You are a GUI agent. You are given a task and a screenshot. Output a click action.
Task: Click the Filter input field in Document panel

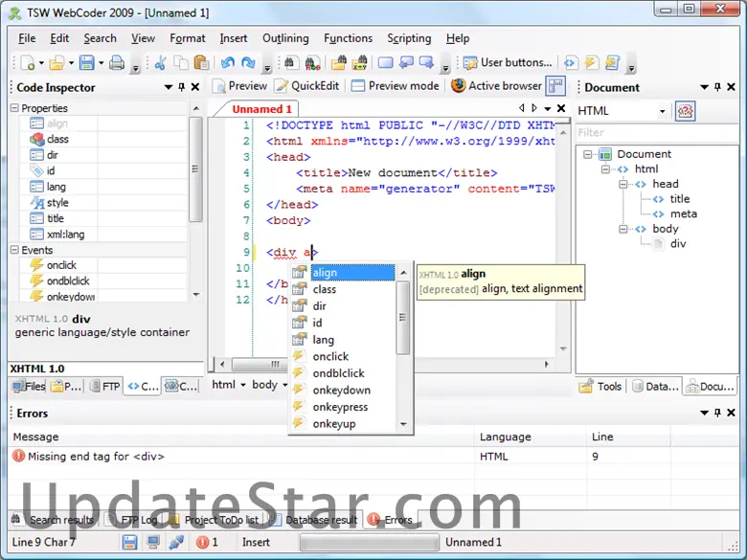[x=657, y=132]
